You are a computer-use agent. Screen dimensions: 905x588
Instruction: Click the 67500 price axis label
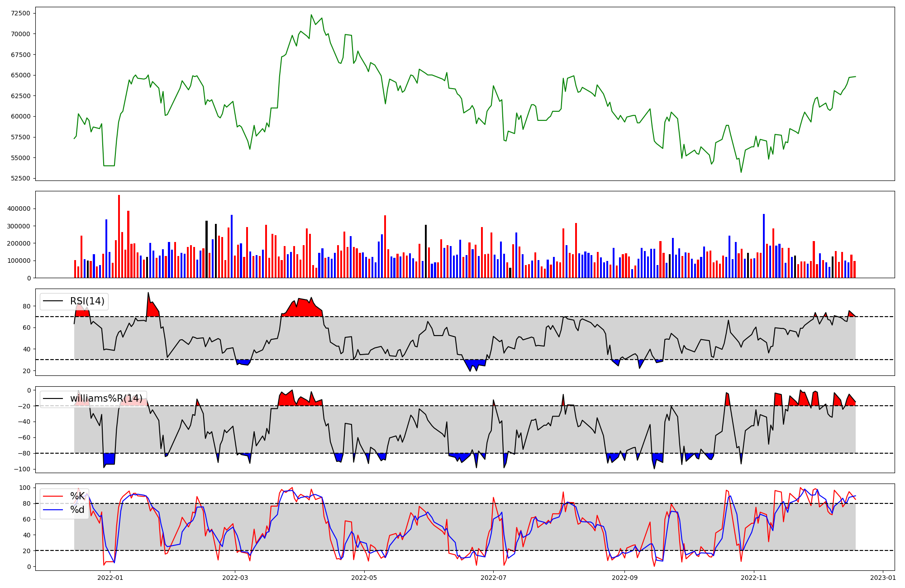(x=20, y=55)
